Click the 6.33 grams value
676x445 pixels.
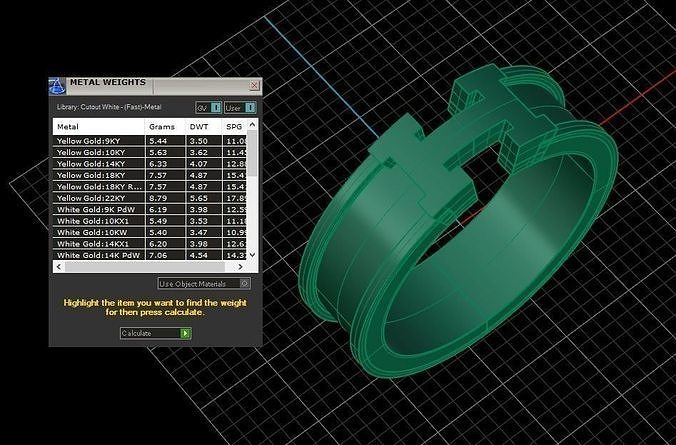point(158,164)
